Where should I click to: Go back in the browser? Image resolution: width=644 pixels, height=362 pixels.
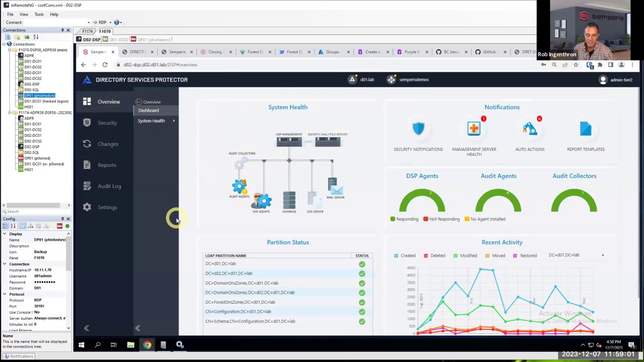point(84,64)
